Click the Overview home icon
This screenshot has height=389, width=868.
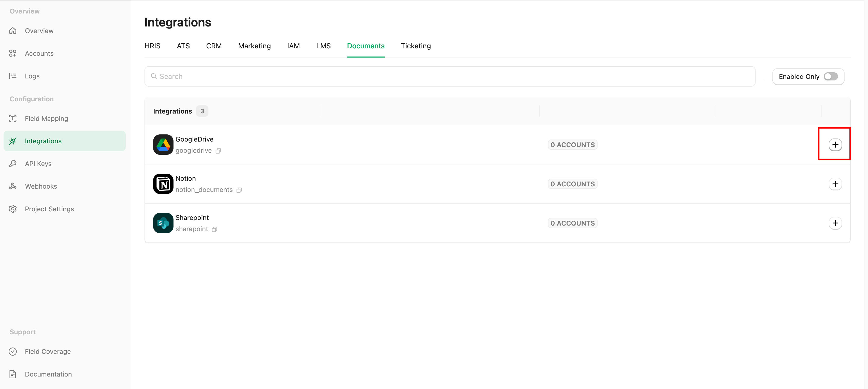[13, 31]
